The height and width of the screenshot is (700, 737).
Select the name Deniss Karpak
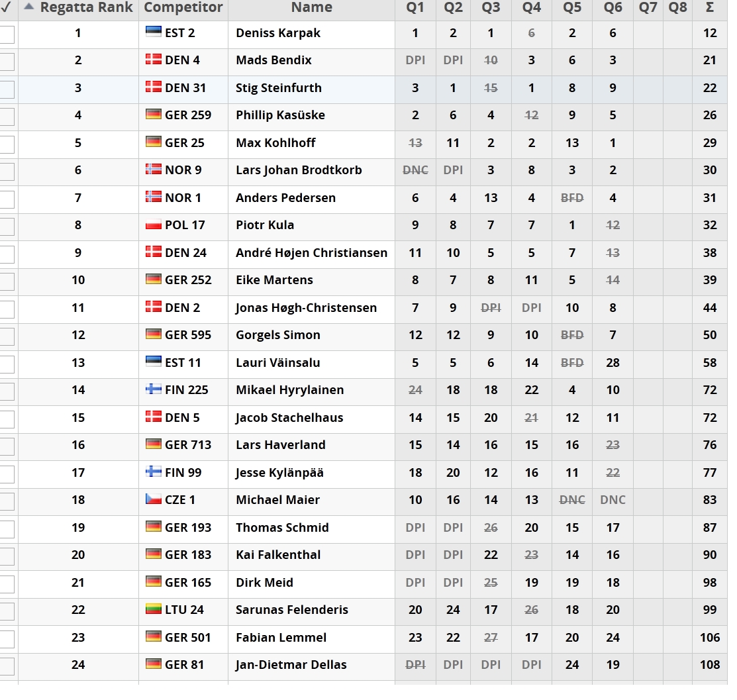pyautogui.click(x=278, y=33)
